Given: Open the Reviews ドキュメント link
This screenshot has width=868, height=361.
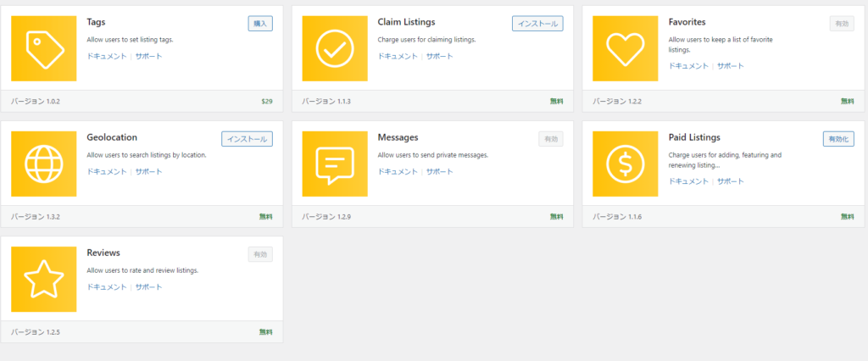Looking at the screenshot, I should (107, 286).
